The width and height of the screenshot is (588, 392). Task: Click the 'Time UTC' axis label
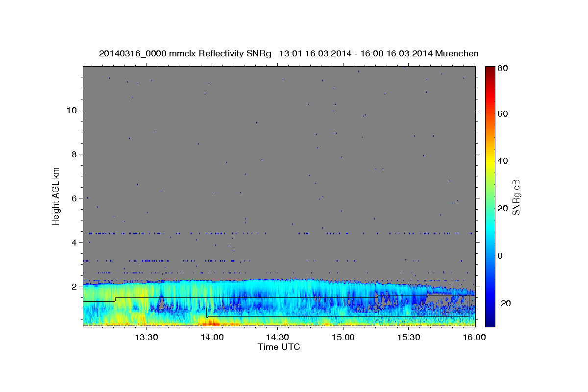(x=279, y=347)
